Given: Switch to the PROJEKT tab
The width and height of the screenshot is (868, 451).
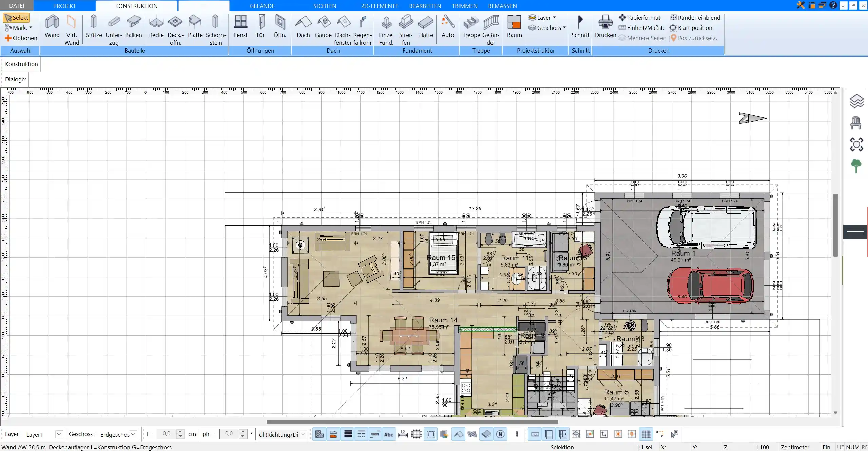Looking at the screenshot, I should pos(64,6).
